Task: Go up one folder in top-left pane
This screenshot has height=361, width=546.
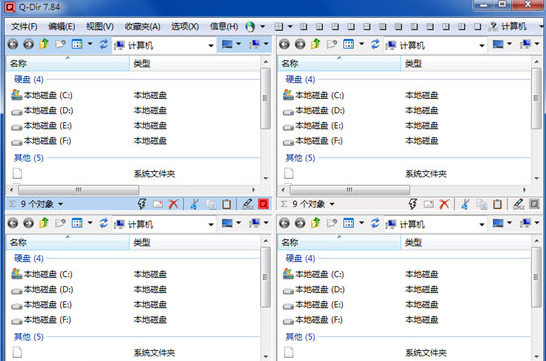Action: 44,44
